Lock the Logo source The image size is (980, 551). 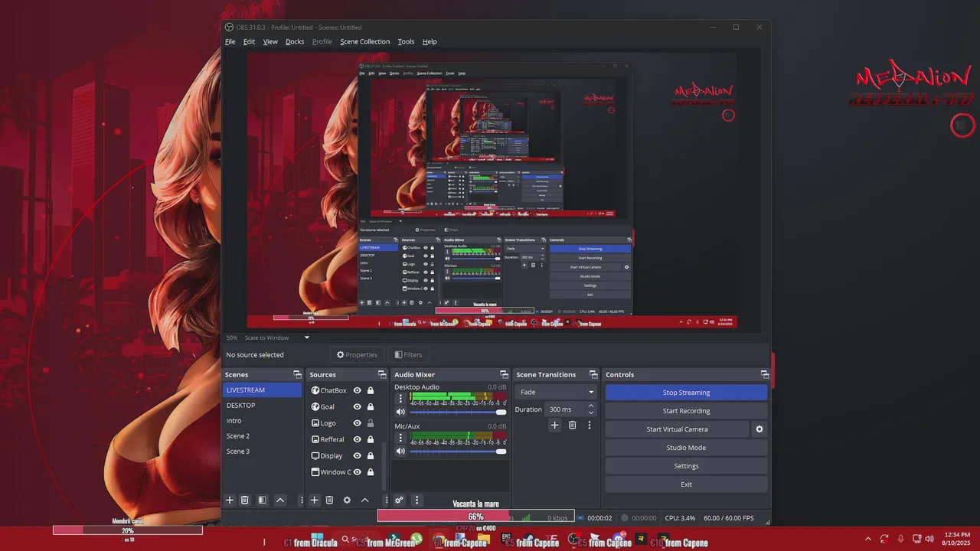click(x=371, y=422)
